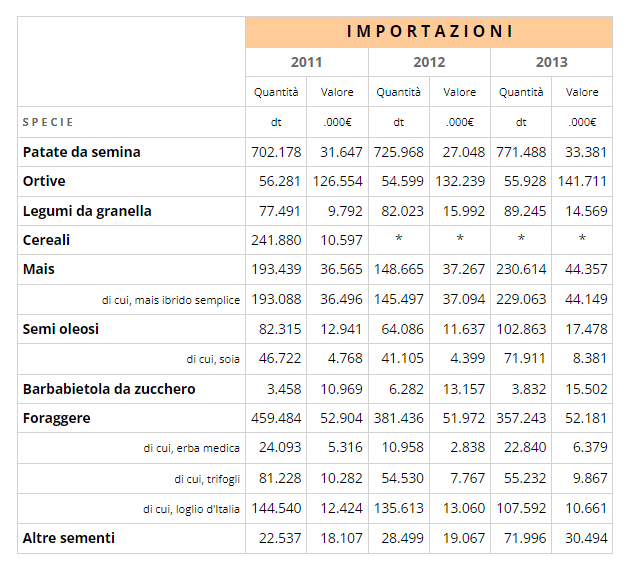Select the Legumi da granella row label
Image resolution: width=627 pixels, height=567 pixels.
click(x=87, y=211)
